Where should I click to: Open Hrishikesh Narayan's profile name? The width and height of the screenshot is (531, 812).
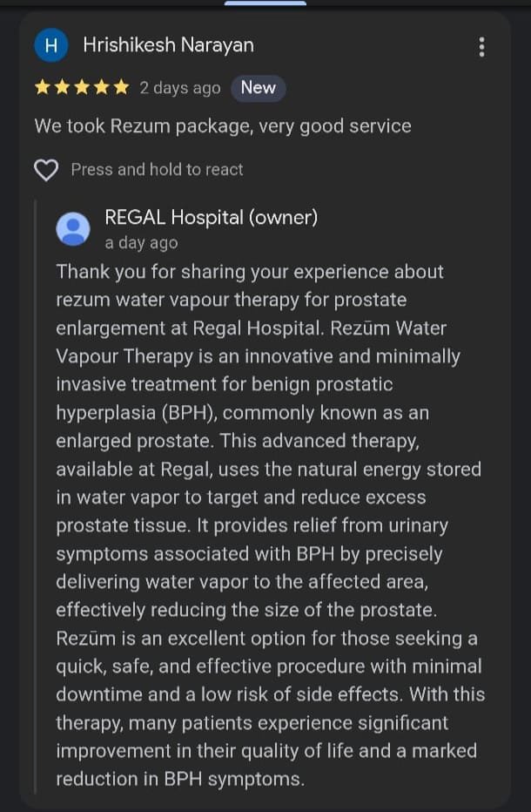click(168, 45)
